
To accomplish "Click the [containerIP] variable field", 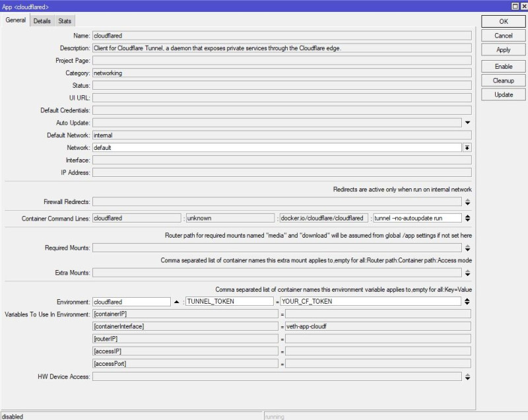I will coord(185,314).
